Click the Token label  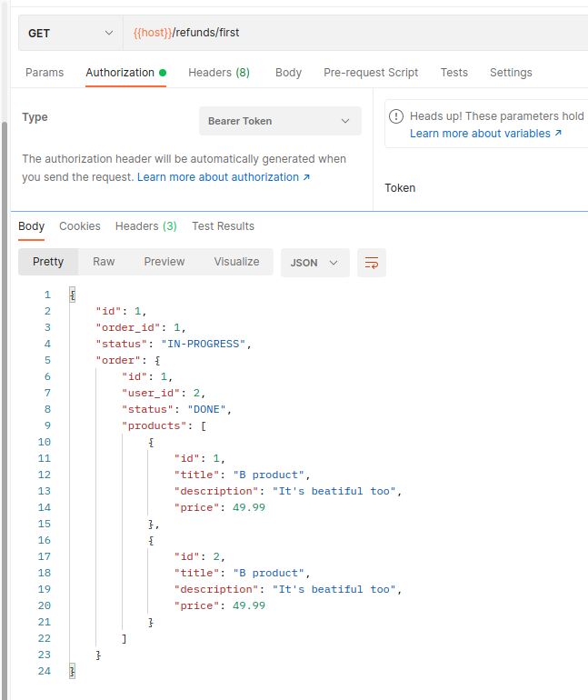400,188
